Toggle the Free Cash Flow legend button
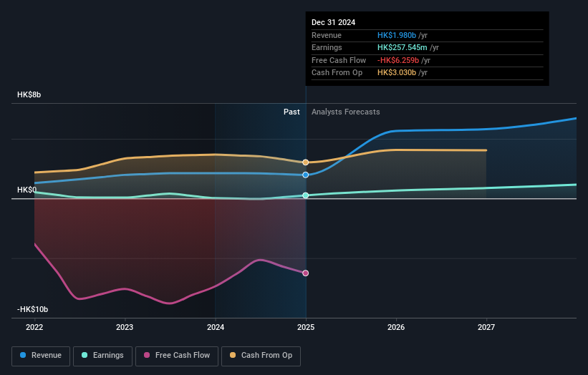588x375 pixels. point(177,356)
